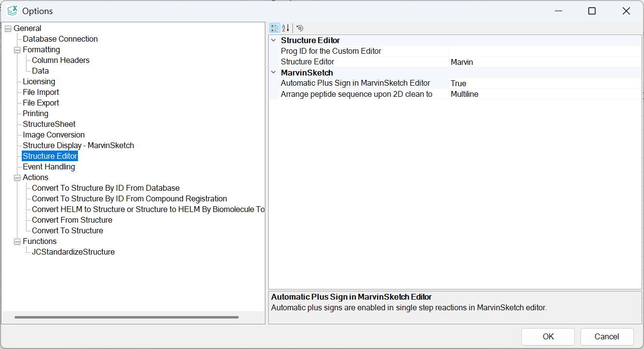This screenshot has width=644, height=349.
Task: Select the Structure Editor tree item
Action: [50, 156]
